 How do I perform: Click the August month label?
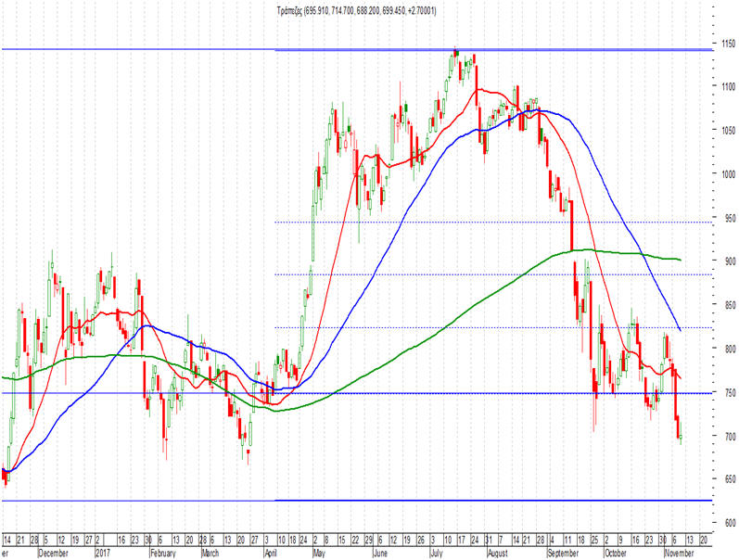click(498, 553)
